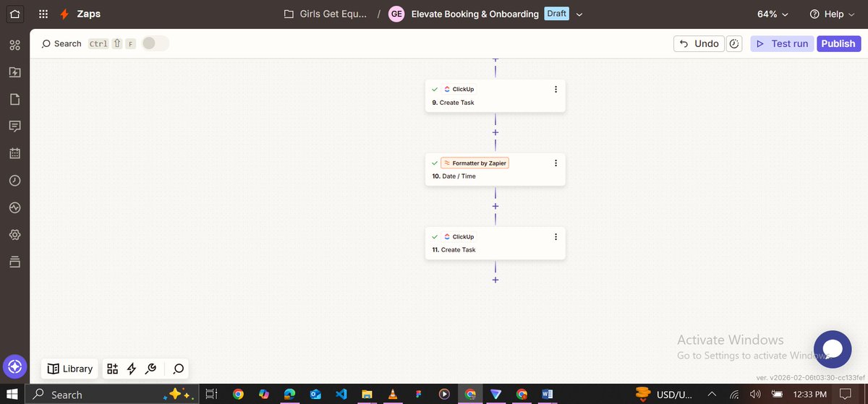
Task: Click the GE avatar circle
Action: click(396, 14)
